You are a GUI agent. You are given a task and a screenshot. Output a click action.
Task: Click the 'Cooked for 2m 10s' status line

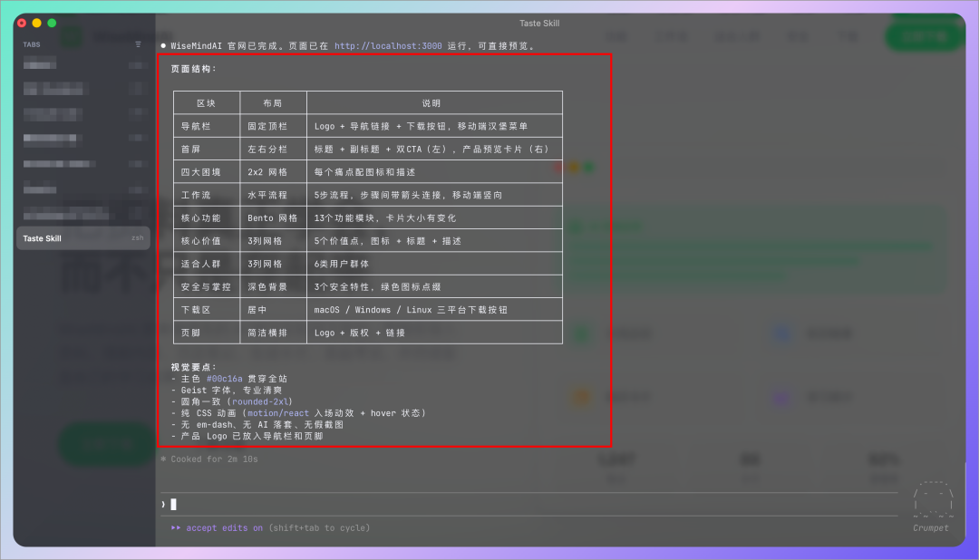coord(209,459)
